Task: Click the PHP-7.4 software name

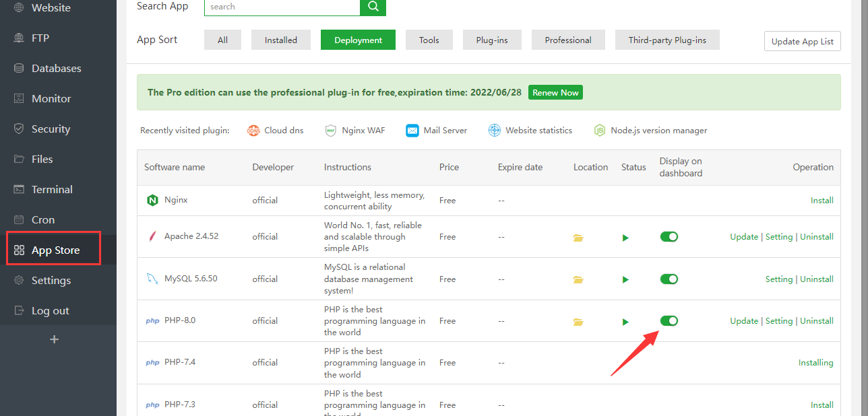Action: 180,362
